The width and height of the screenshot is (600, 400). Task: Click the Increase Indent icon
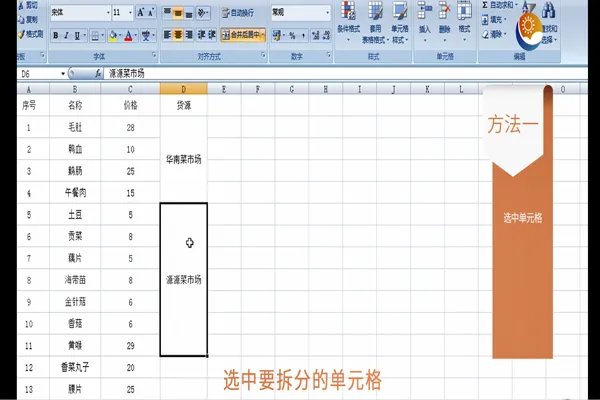click(x=212, y=35)
